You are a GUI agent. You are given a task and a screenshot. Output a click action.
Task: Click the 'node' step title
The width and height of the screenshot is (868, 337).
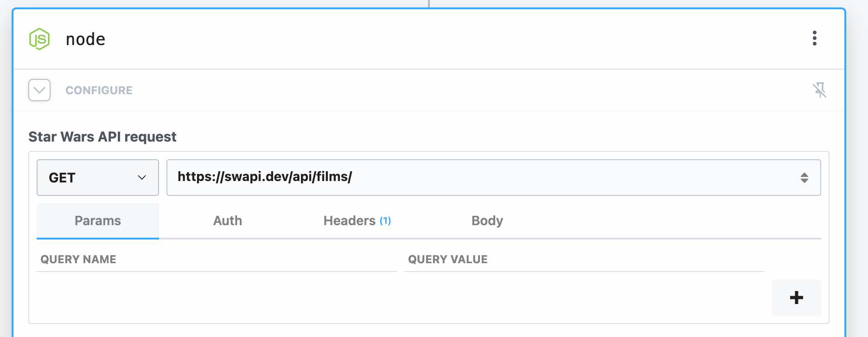[x=85, y=39]
